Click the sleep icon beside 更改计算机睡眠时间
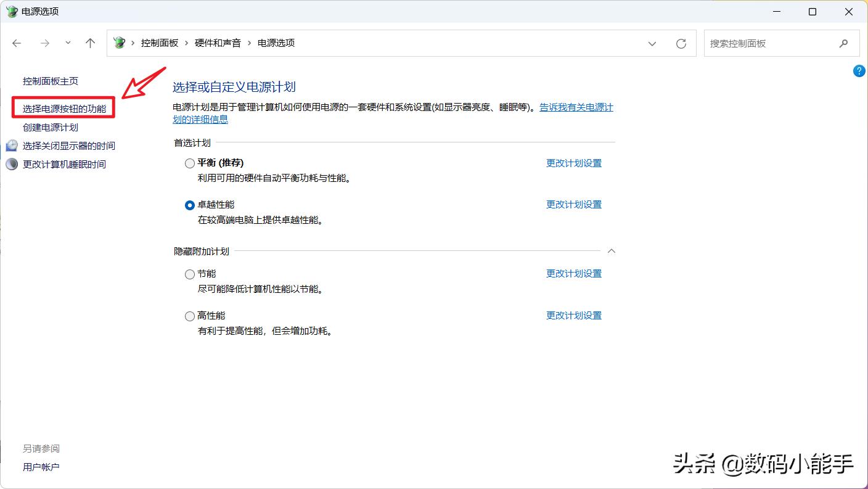This screenshot has height=489, width=868. pos(11,164)
